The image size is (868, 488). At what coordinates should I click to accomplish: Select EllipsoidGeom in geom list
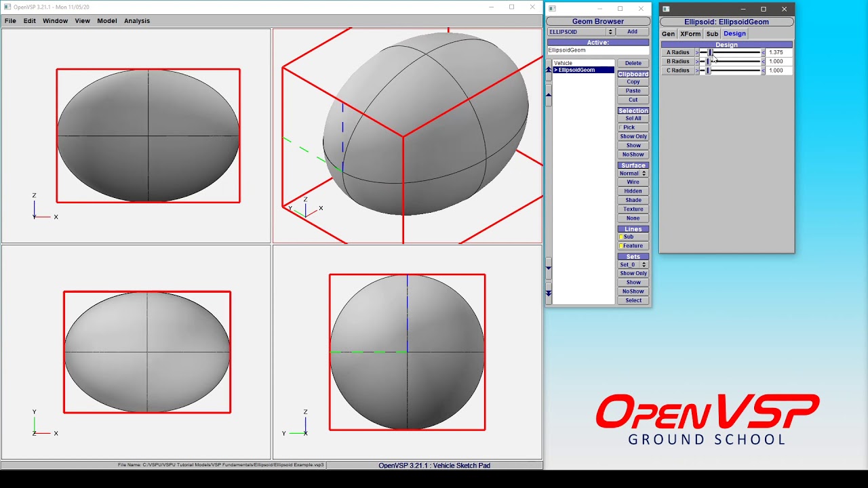(x=583, y=70)
